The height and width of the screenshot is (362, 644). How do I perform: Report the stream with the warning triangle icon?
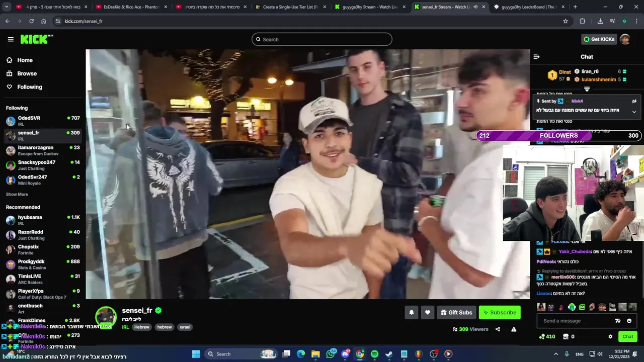click(x=514, y=329)
